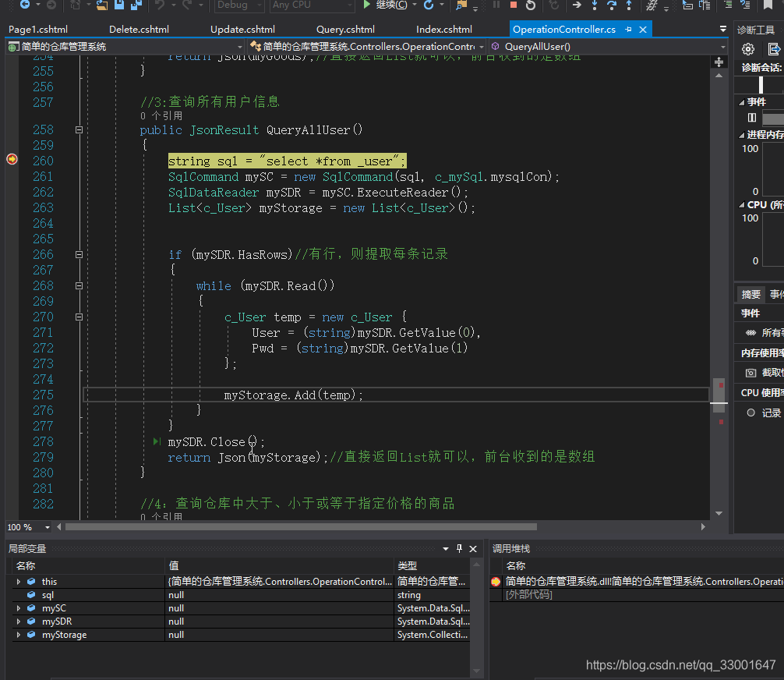784x680 pixels.
Task: Collapse the CPU graph section
Action: 741,204
